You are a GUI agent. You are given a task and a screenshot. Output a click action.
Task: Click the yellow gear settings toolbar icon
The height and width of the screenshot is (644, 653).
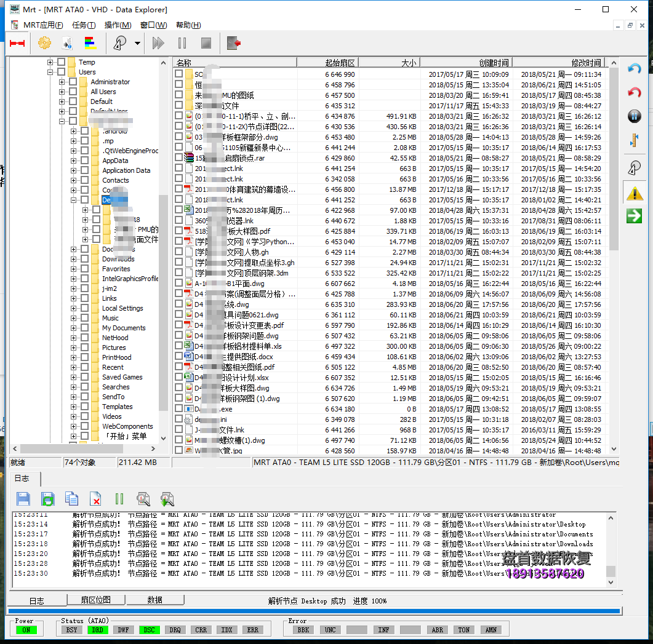coord(44,43)
